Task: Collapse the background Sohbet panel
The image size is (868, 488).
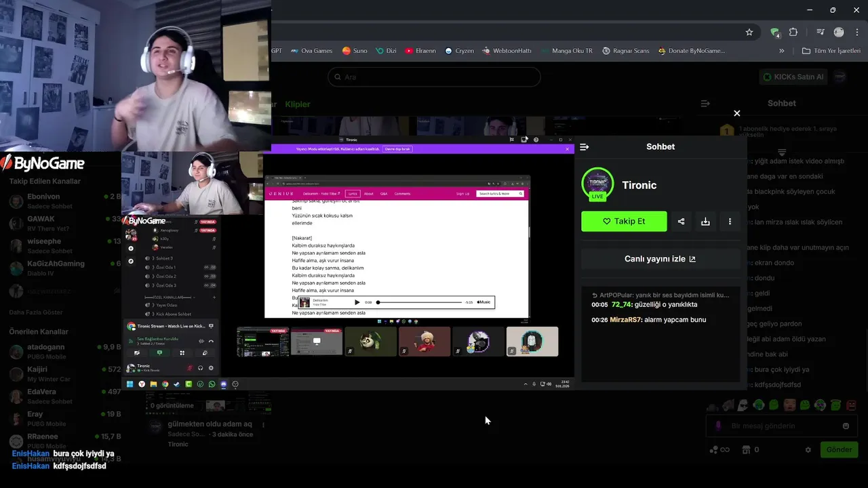Action: [705, 104]
